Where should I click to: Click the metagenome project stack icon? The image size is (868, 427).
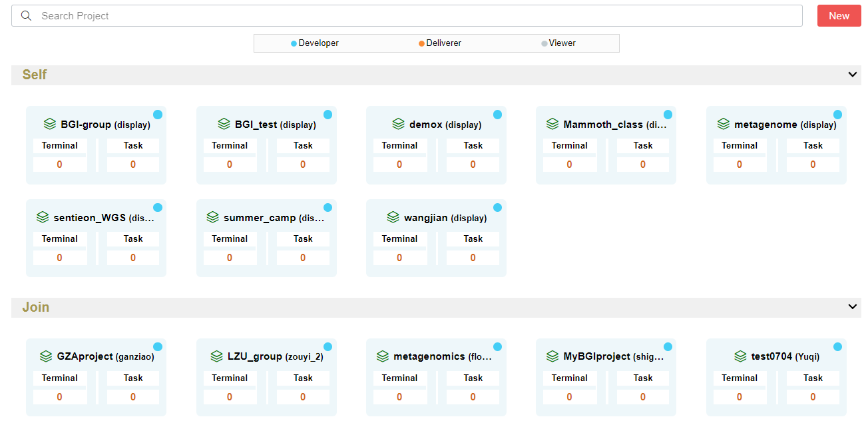[x=724, y=124]
